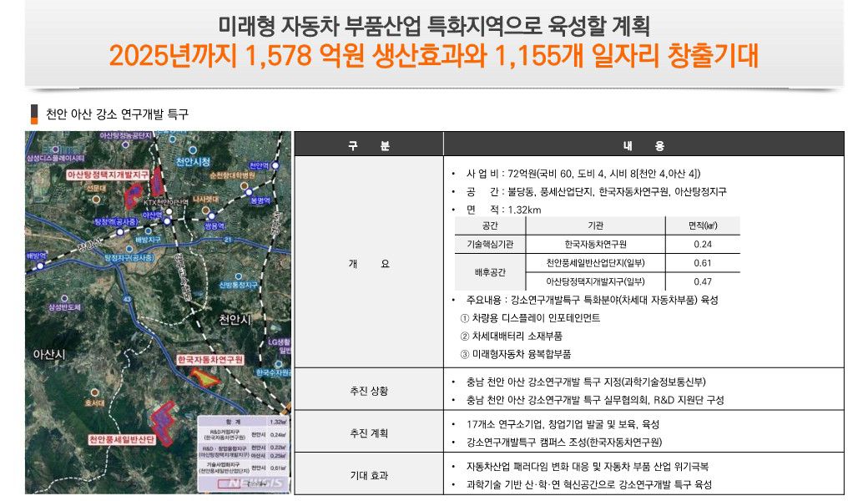Click the 순천향대학병원 marker on the map
The image size is (868, 501).
click(x=244, y=185)
